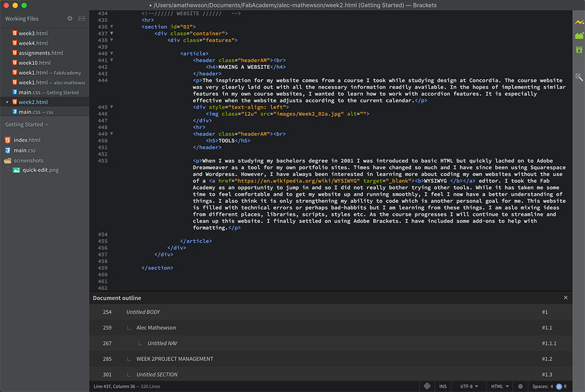Image resolution: width=585 pixels, height=392 pixels.
Task: Select assignments.html in Working Files
Action: [x=40, y=53]
